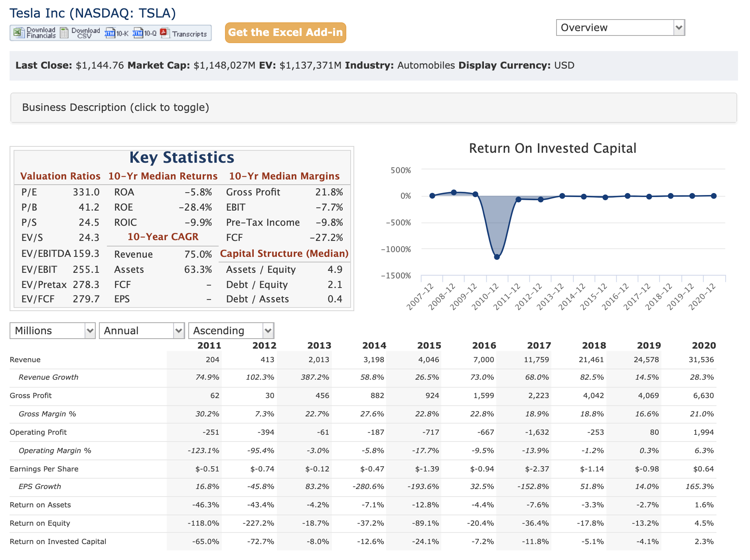Click the Revenue row label

[25, 360]
